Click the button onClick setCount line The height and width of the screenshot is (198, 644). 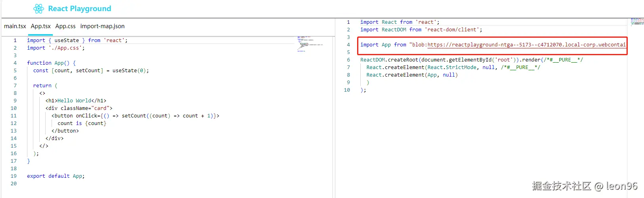pyautogui.click(x=135, y=116)
